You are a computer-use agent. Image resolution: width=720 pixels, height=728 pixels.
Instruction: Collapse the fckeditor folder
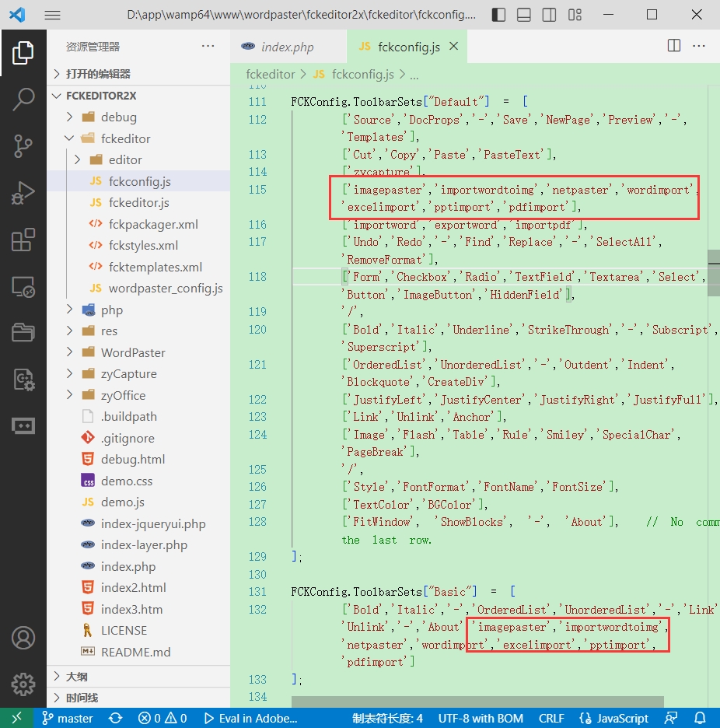[125, 138]
